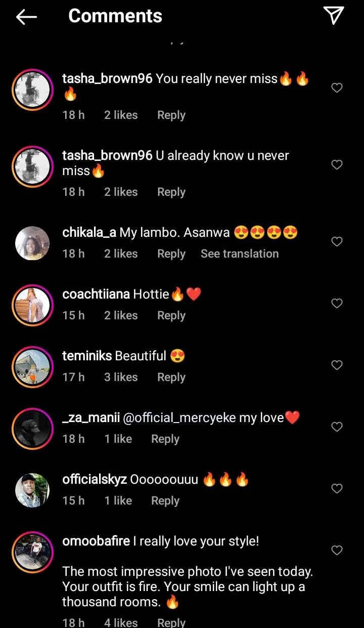The width and height of the screenshot is (364, 628).
Task: Open tasha_brown96's profile picture story ring
Action: click(x=32, y=89)
